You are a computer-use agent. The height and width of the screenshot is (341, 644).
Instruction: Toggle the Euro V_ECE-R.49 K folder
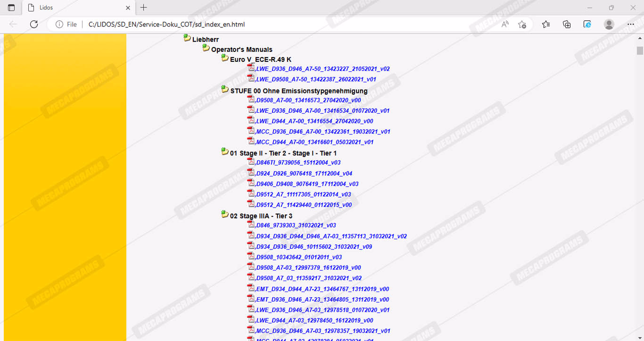coord(225,58)
